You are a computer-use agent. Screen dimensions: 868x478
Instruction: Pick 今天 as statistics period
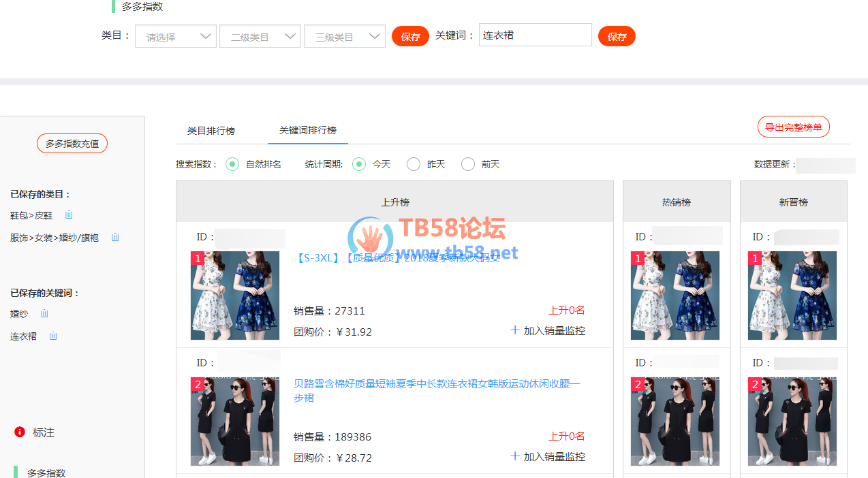[x=359, y=164]
